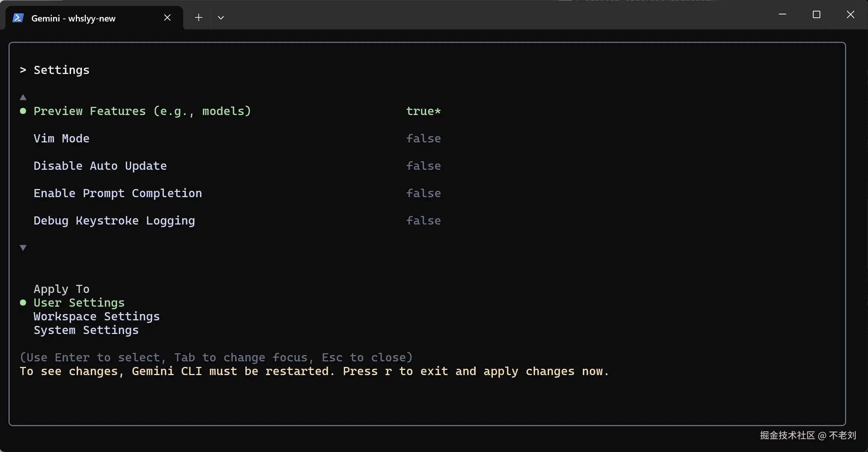This screenshot has width=868, height=452.
Task: Toggle the Disable Auto Update value
Action: [423, 166]
